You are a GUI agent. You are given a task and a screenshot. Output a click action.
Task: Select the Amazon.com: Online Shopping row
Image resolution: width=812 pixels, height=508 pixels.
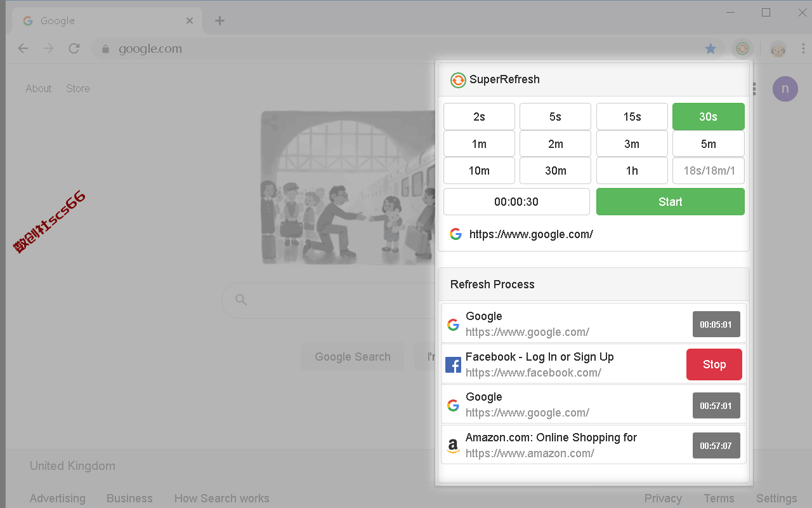tap(594, 445)
